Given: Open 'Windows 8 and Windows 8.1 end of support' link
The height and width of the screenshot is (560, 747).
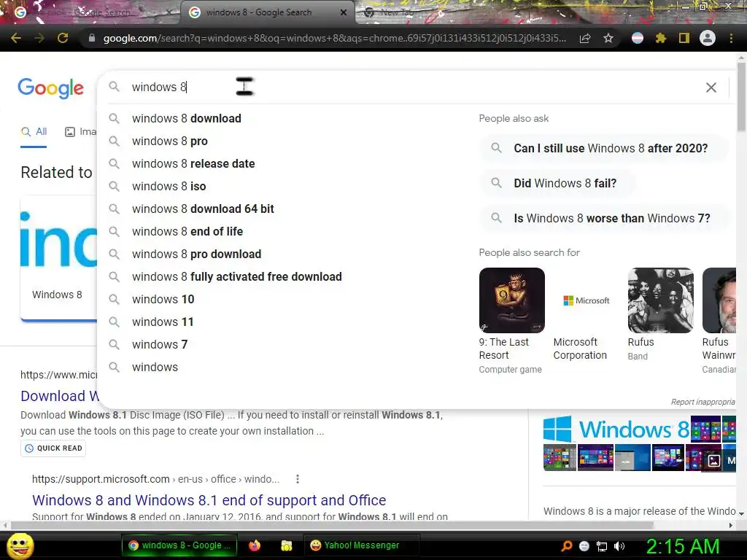Looking at the screenshot, I should point(209,500).
